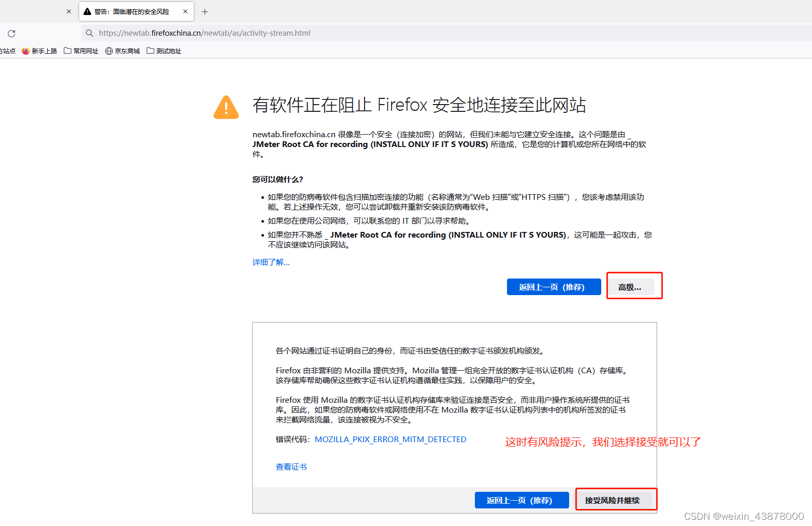Open the 京东商城 bookmark

(123, 51)
